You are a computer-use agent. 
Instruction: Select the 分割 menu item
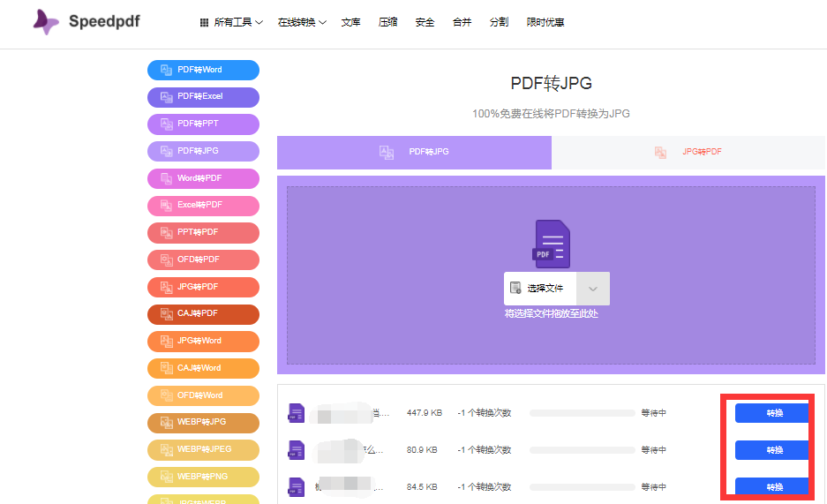pos(499,22)
